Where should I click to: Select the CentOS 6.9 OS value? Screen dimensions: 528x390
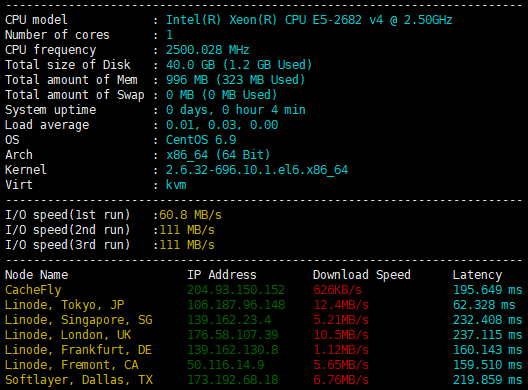point(201,140)
